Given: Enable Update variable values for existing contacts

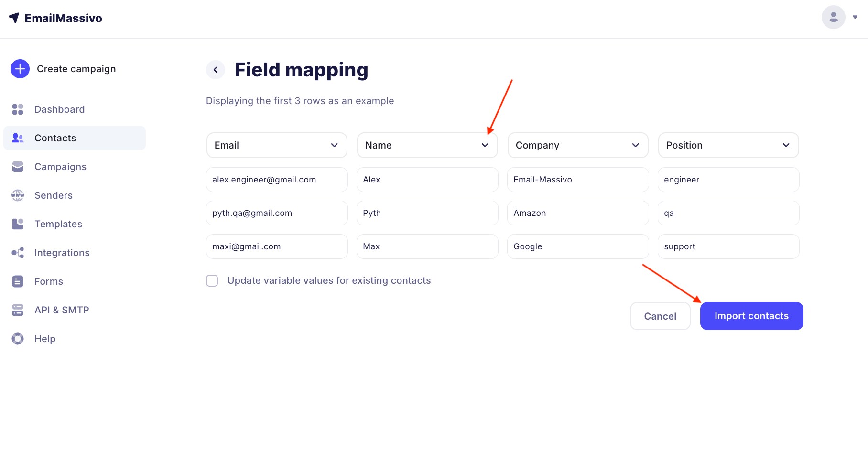Looking at the screenshot, I should pos(212,280).
